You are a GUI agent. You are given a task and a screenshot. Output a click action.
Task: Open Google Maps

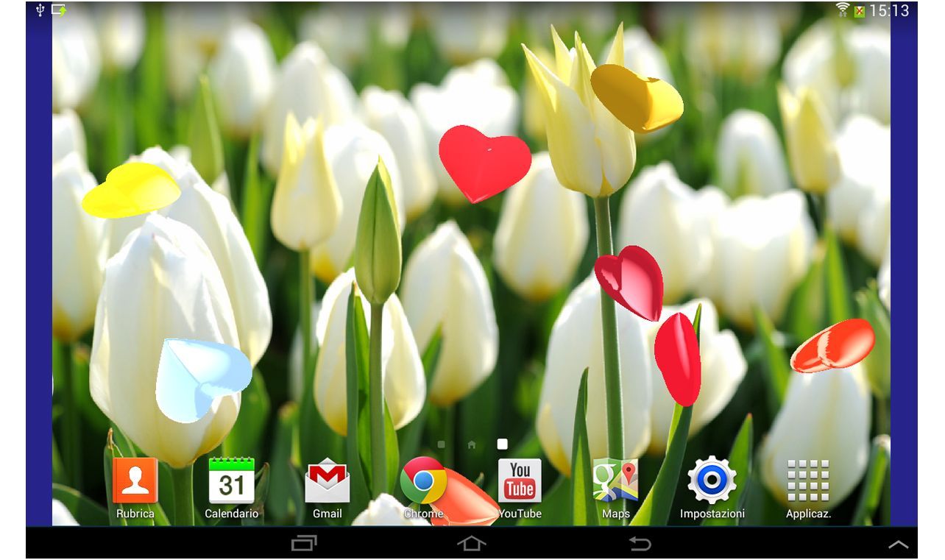pyautogui.click(x=615, y=481)
